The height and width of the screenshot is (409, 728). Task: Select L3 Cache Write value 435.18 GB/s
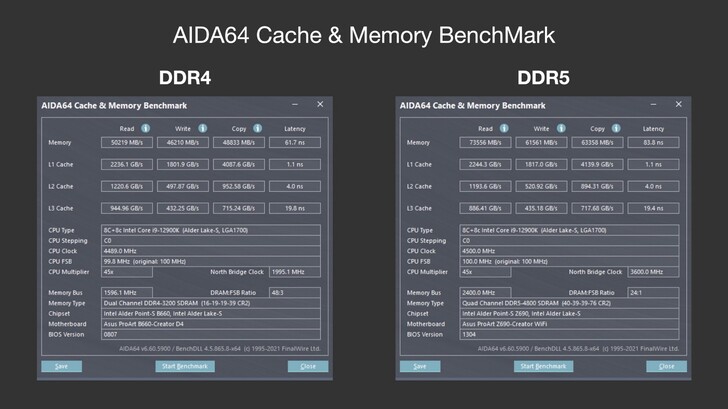coord(541,208)
